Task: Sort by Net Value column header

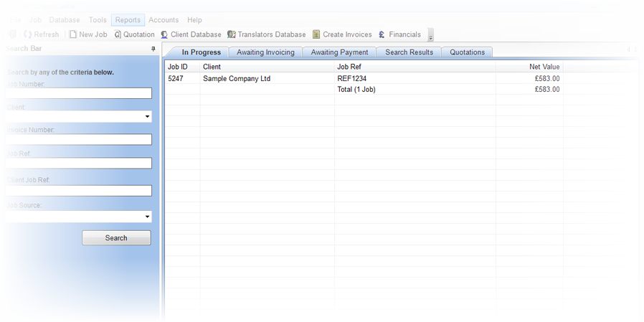Action: [529, 67]
